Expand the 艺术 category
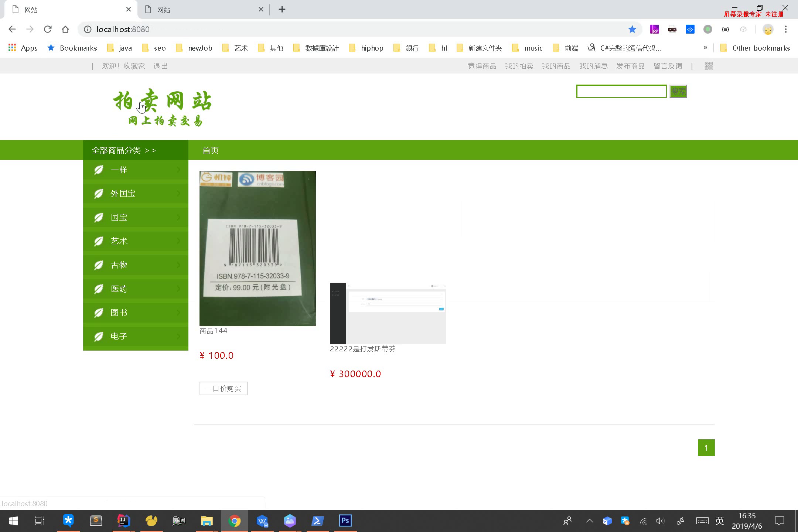The width and height of the screenshot is (798, 532). (x=136, y=241)
